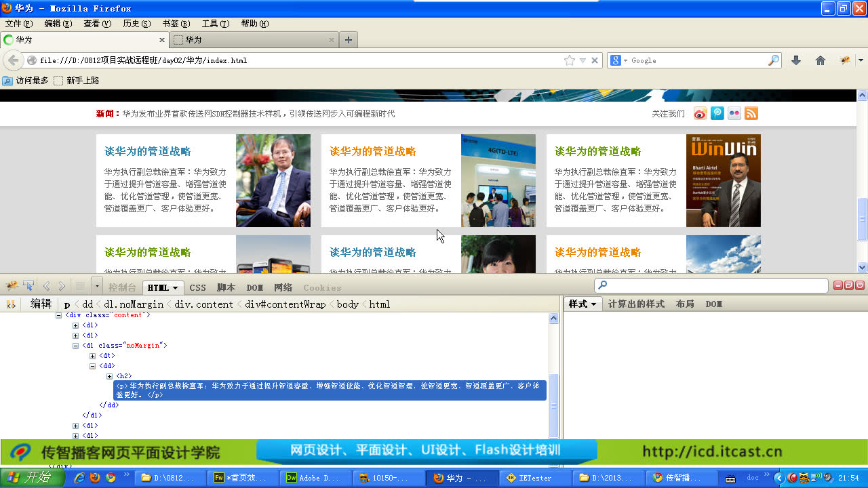The height and width of the screenshot is (488, 868).
Task: Click the WinWin magazine cover thumbnail
Action: (724, 180)
